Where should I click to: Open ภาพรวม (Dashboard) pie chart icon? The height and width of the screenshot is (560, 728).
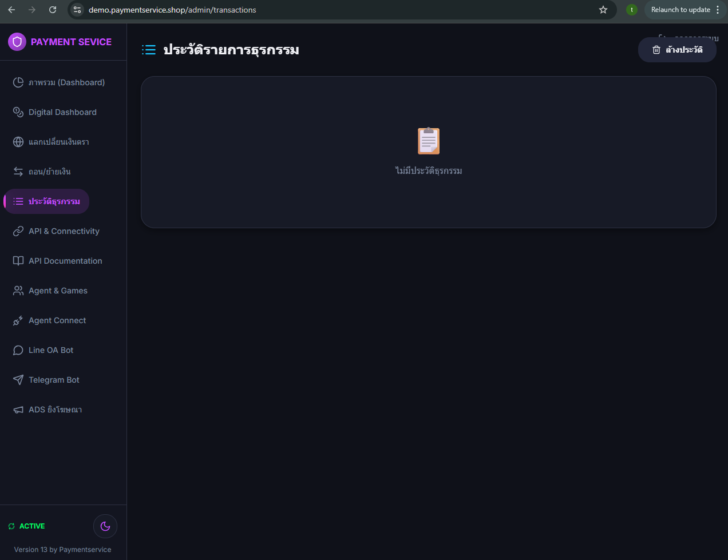click(x=18, y=82)
